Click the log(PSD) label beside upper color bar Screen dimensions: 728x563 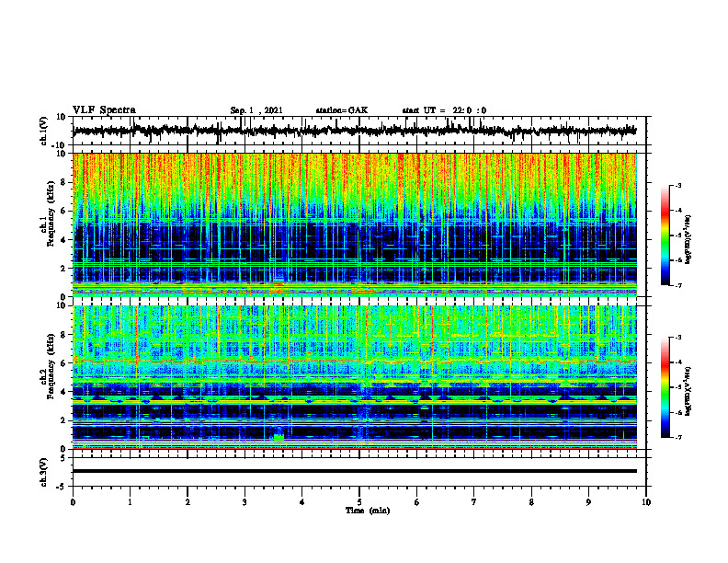688,239
